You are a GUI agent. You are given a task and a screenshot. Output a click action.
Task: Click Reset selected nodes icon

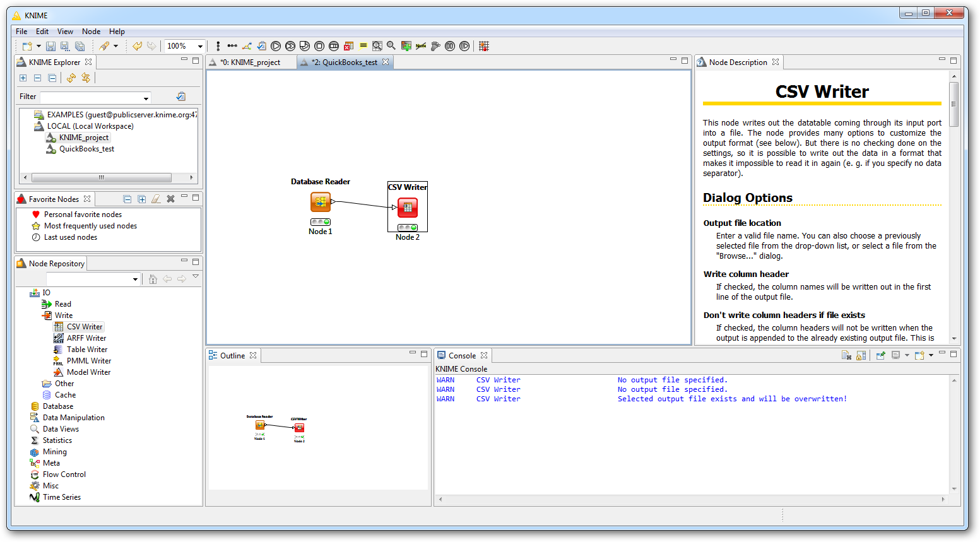[348, 46]
